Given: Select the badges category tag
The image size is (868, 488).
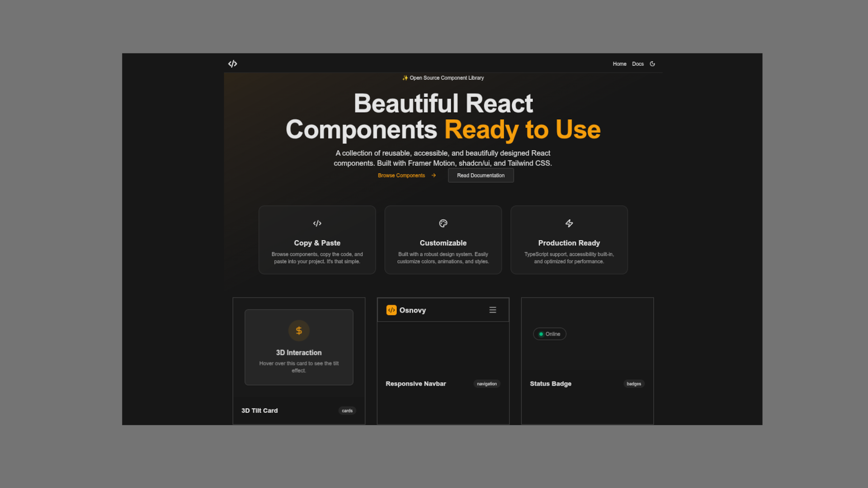Looking at the screenshot, I should click(x=633, y=384).
